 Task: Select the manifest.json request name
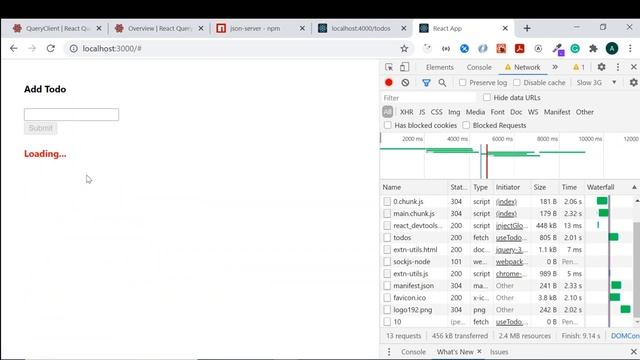pos(413,286)
